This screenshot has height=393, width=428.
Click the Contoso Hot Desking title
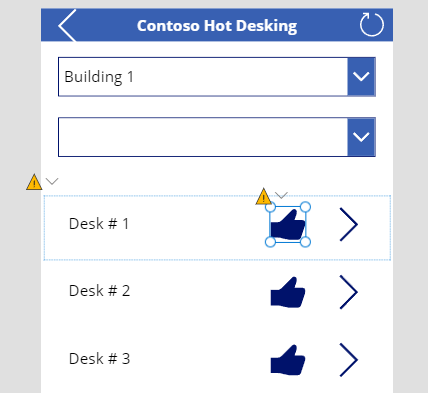click(x=217, y=26)
